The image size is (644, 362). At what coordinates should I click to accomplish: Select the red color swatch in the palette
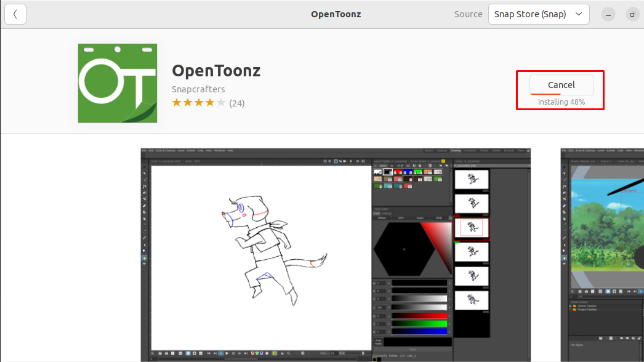tap(398, 172)
